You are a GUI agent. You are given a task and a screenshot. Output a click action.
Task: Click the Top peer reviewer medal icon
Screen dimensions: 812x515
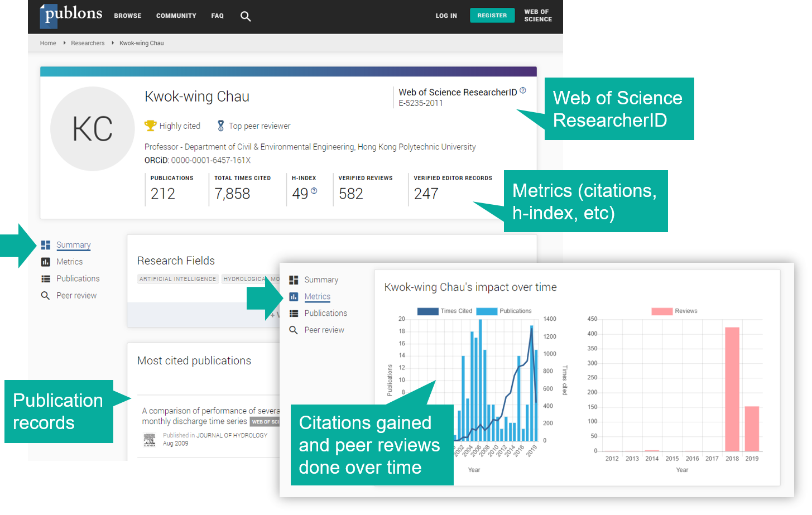point(221,126)
